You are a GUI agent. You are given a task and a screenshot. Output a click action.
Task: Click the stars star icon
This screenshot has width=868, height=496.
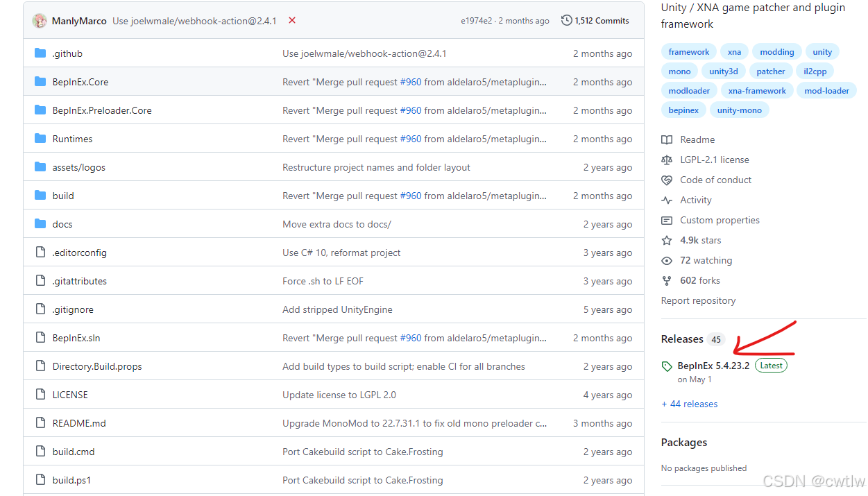pos(667,240)
